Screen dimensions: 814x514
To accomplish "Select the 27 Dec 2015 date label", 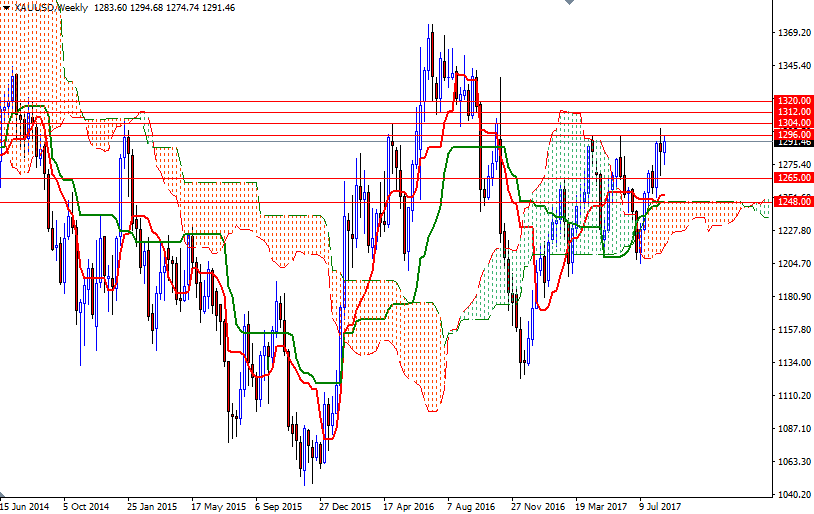I will pyautogui.click(x=345, y=506).
